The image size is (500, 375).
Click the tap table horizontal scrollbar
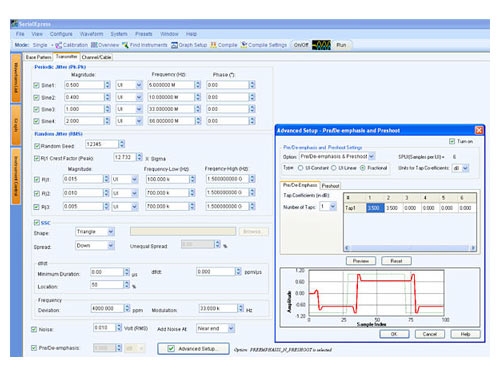410,248
